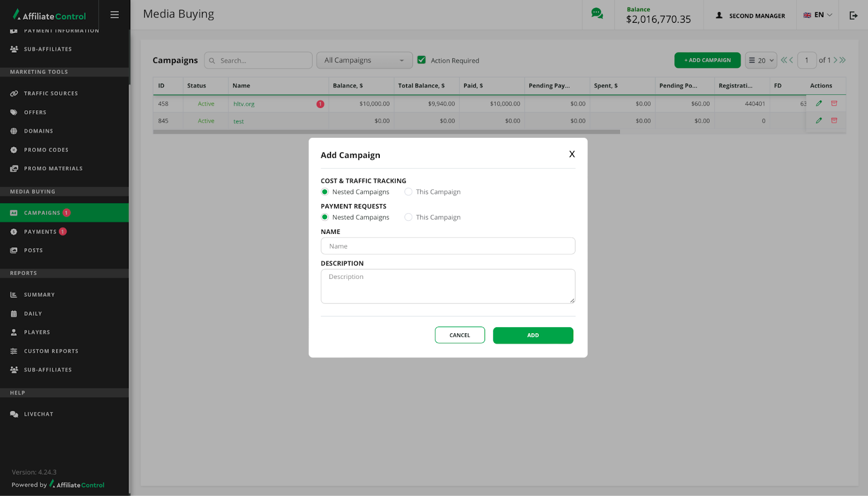Viewport: 868px width, 496px height.
Task: Open the live chat bubble icon in header
Action: [597, 14]
